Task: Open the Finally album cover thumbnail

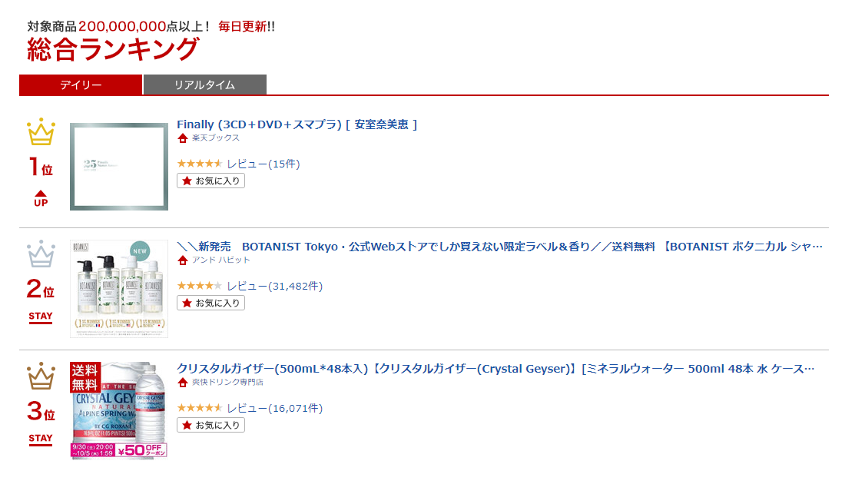Action: tap(119, 167)
